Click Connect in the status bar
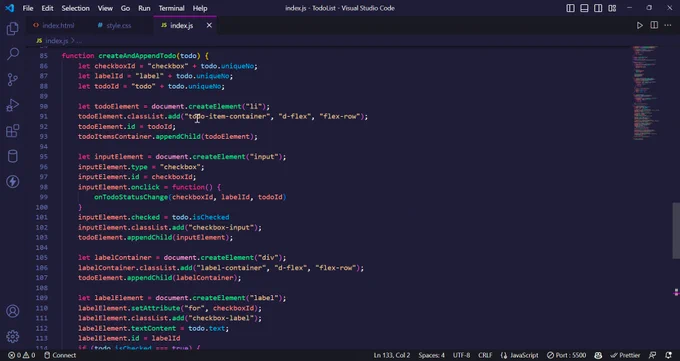 click(x=60, y=355)
